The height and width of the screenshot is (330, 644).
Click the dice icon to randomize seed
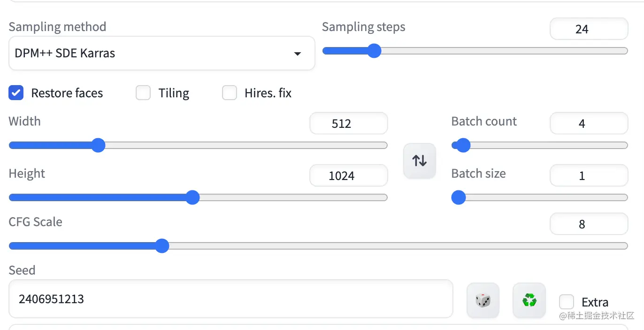[x=483, y=300]
